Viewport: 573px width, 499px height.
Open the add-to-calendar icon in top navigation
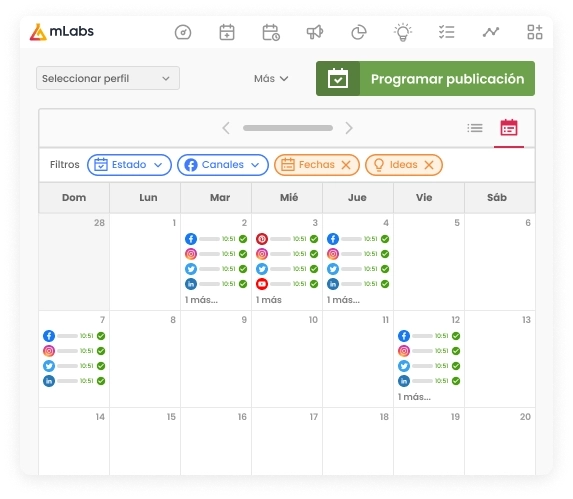[x=227, y=32]
